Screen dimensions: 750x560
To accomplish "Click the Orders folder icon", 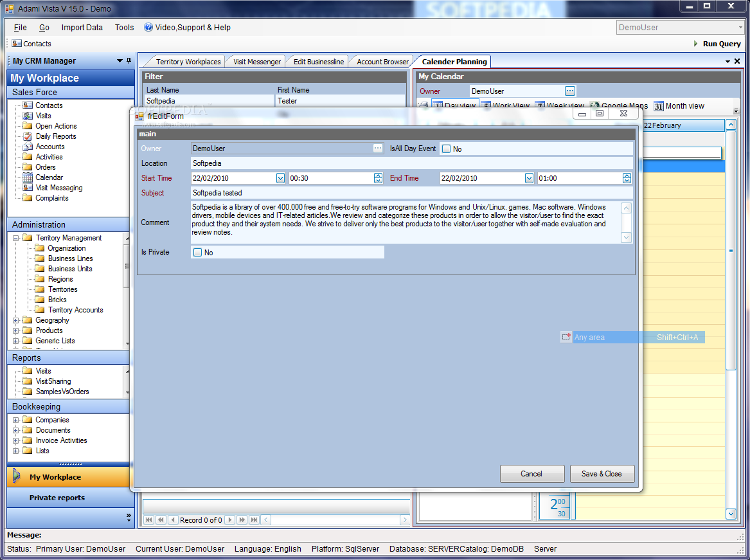I will point(28,167).
